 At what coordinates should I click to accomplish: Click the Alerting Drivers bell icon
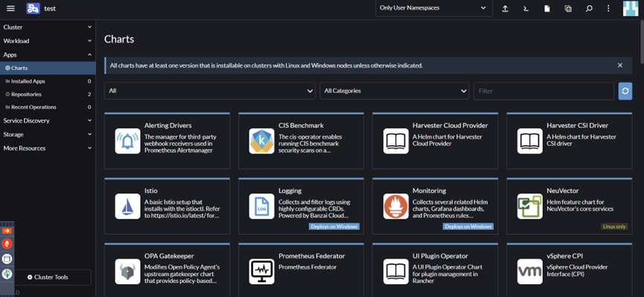128,141
